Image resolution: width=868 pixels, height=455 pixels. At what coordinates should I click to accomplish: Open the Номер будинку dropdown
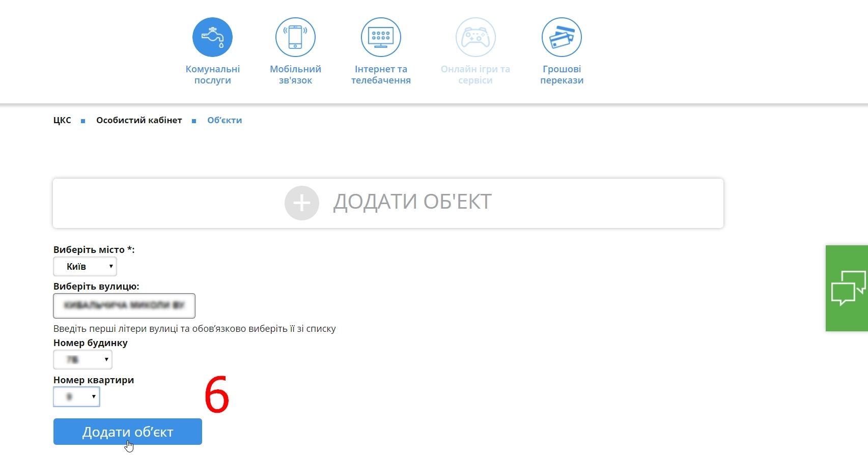coord(82,360)
